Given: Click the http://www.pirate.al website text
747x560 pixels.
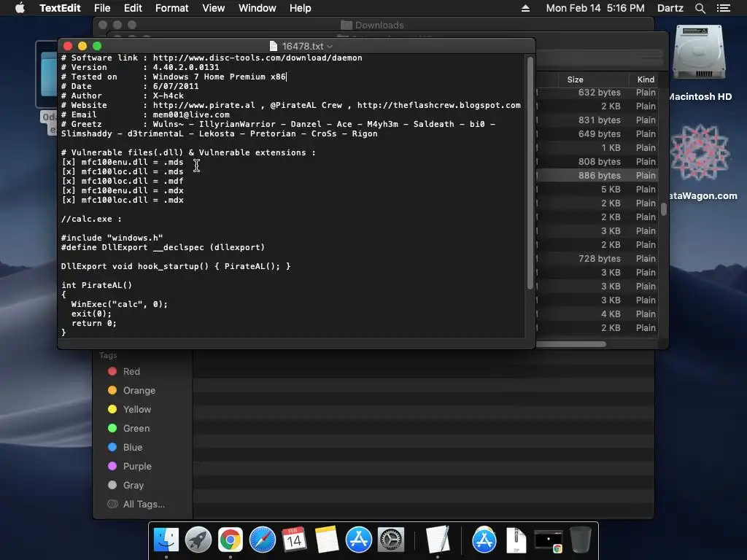Looking at the screenshot, I should (204, 105).
